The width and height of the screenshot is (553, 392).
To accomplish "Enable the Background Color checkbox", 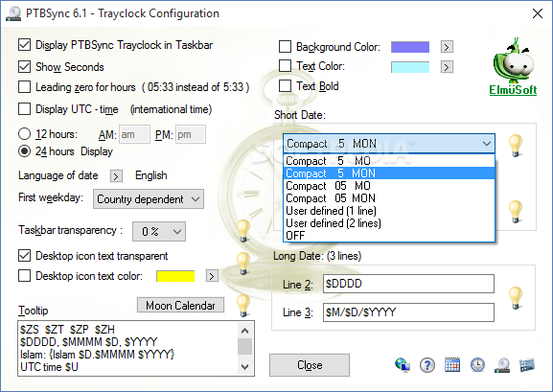I will [x=285, y=46].
